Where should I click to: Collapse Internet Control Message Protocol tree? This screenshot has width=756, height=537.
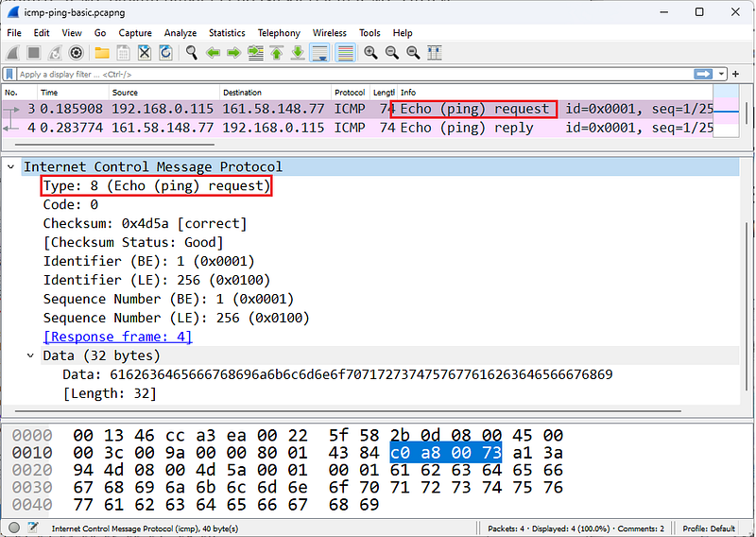click(x=11, y=167)
